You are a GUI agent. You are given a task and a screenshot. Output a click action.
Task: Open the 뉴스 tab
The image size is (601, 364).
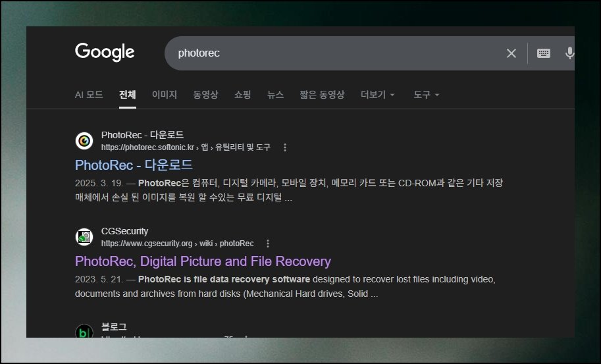click(x=276, y=95)
